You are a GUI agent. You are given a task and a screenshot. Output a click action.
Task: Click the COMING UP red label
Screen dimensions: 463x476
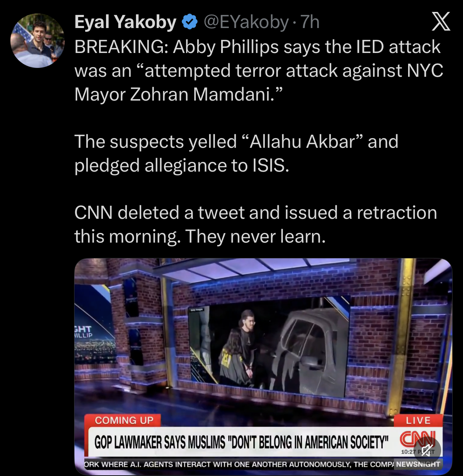[x=124, y=421]
